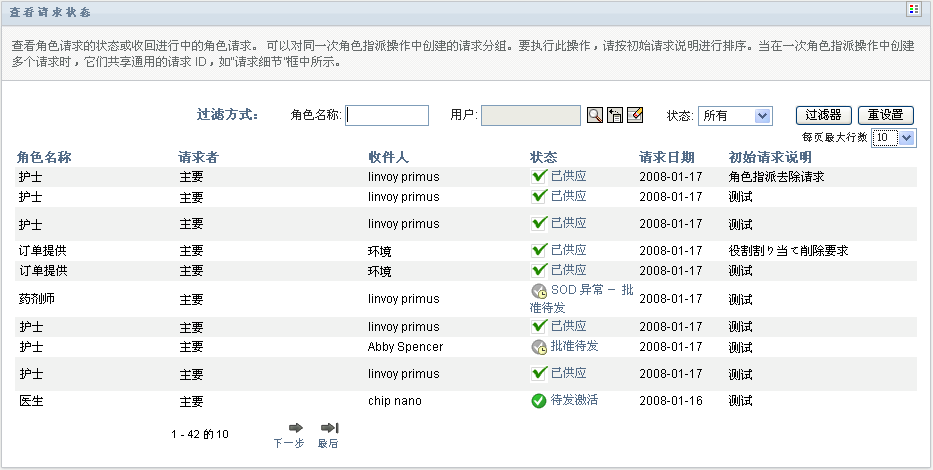933x470 pixels.
Task: Open the 状态 filter dropdown
Action: [x=735, y=116]
